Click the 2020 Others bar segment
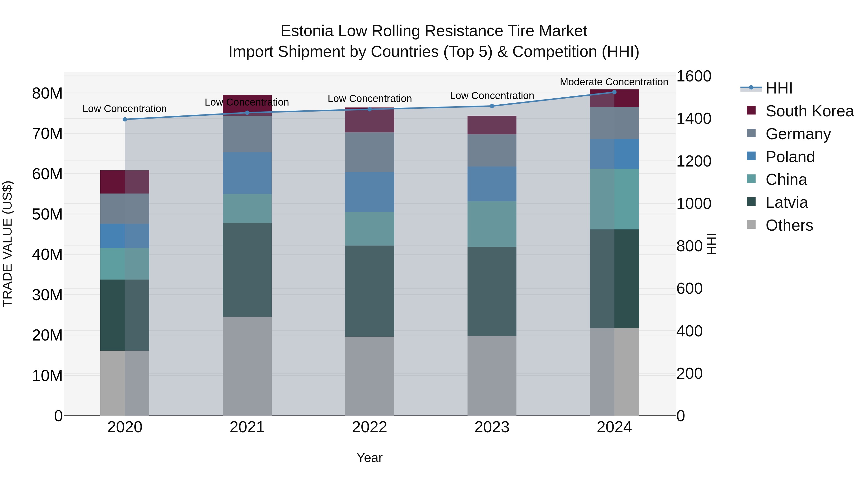 pos(125,383)
